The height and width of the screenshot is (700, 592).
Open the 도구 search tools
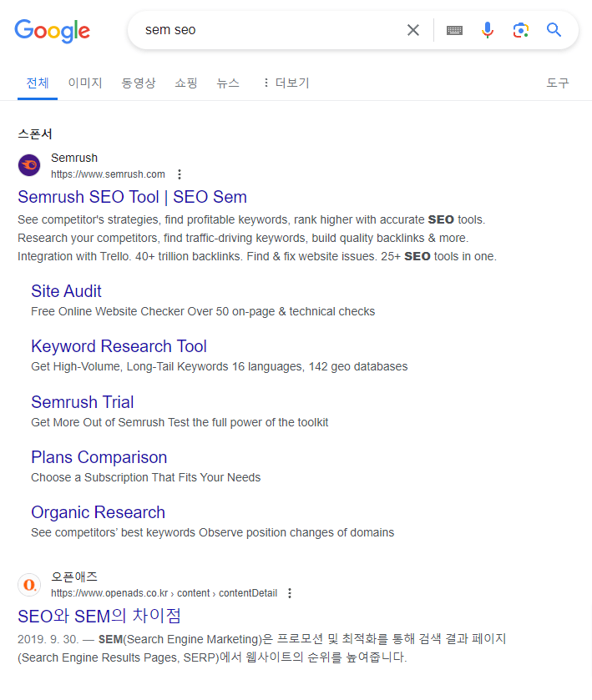pos(558,83)
